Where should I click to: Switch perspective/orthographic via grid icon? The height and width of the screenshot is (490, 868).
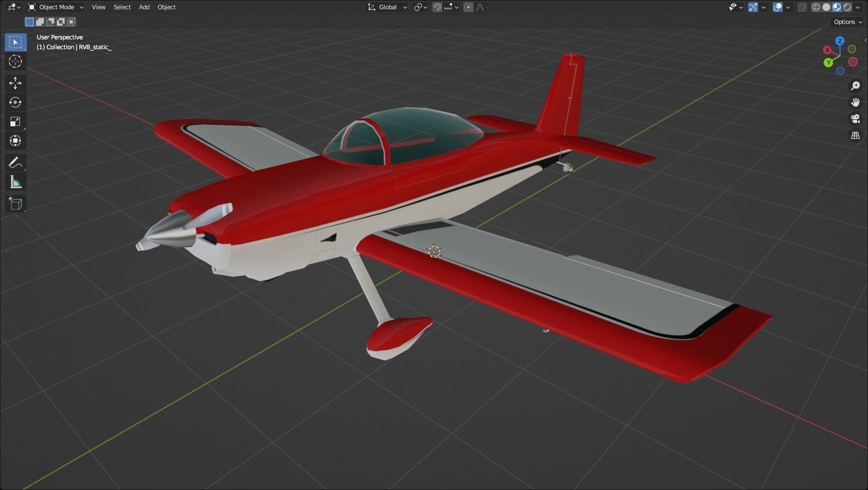point(855,135)
